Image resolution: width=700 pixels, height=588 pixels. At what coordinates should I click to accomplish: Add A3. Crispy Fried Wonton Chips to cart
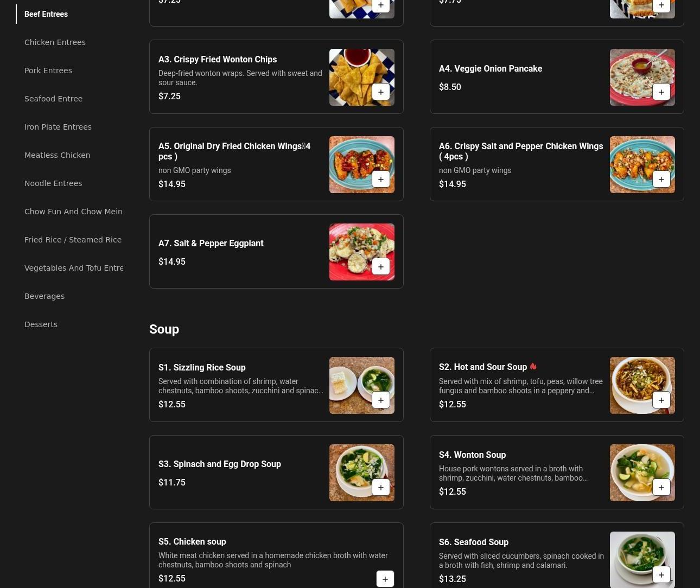point(381,92)
